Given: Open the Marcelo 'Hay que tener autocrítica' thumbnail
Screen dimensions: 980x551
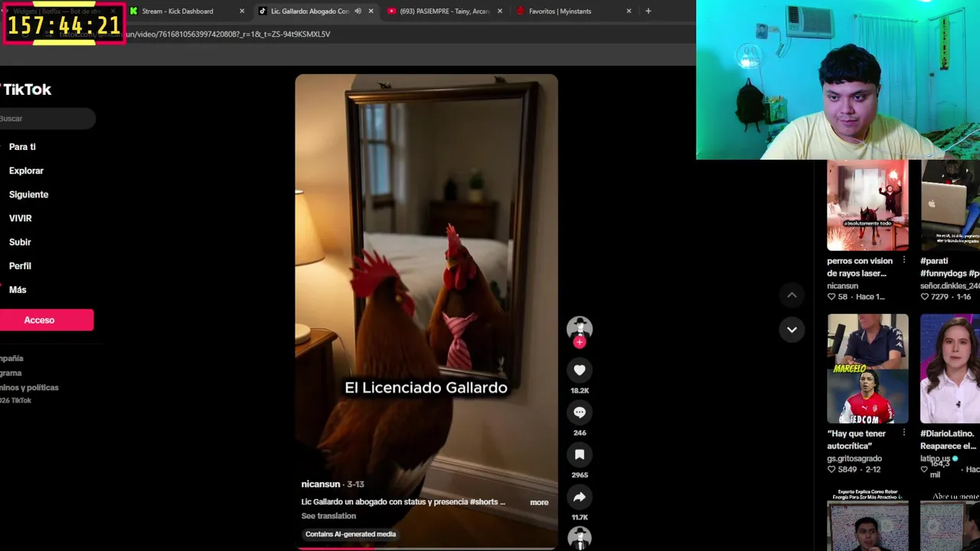Looking at the screenshot, I should pos(867,369).
